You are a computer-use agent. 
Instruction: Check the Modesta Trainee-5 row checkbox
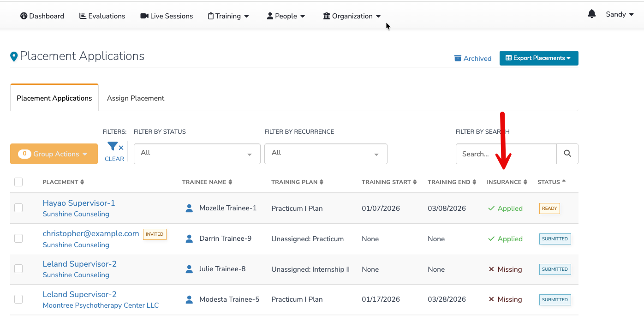click(18, 299)
